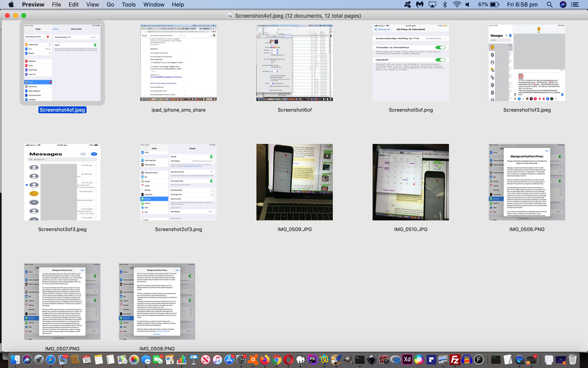Open Finder from the Dock
This screenshot has height=368, width=588.
(15, 359)
